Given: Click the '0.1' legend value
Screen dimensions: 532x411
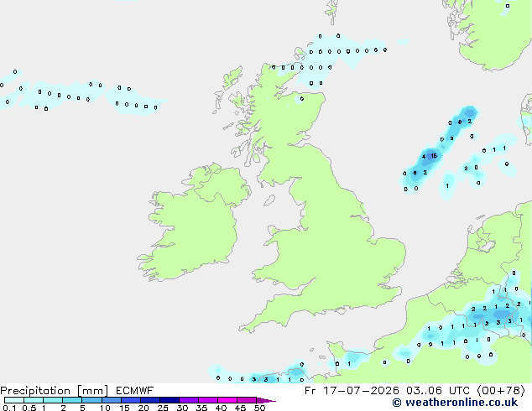Looking at the screenshot, I should click(x=9, y=408).
